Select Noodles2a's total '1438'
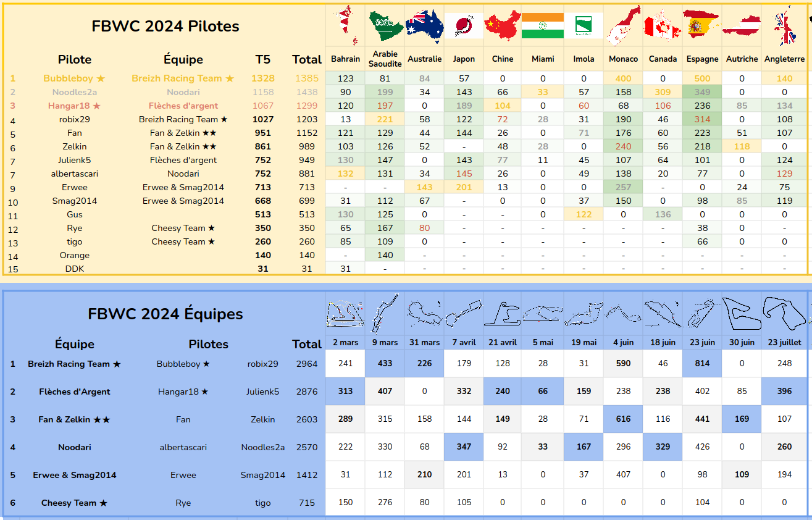Viewport: 812px width, 520px height. tap(306, 92)
